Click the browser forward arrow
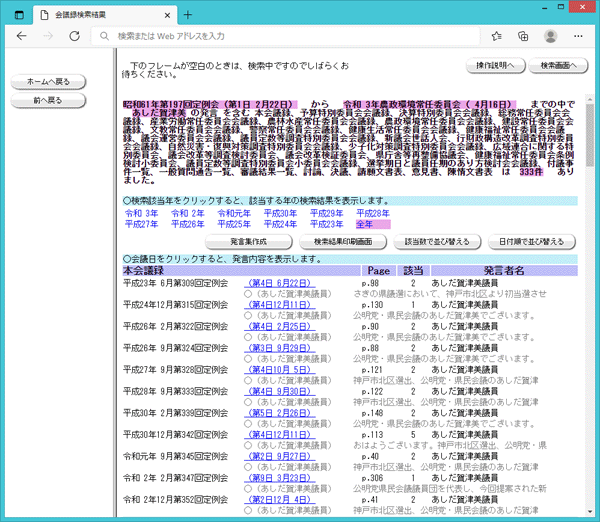Screen dimensions: 600x522 tap(48, 36)
